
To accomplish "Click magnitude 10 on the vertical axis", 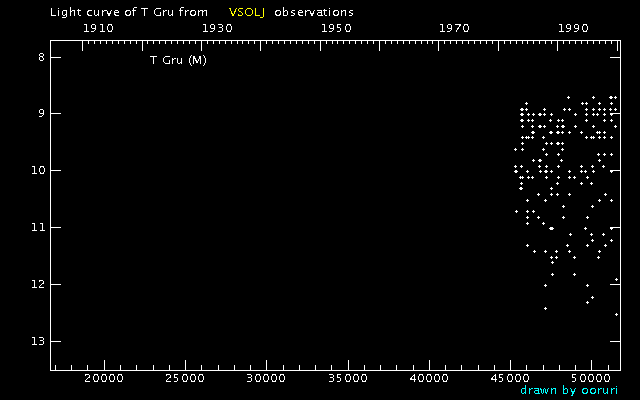I will [38, 171].
